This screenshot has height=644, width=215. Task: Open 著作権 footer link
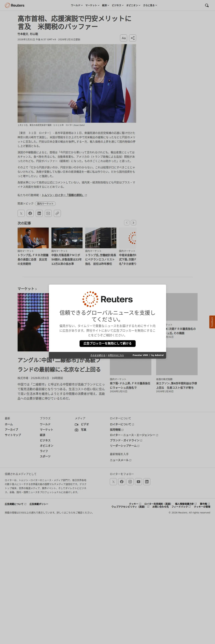point(205,504)
